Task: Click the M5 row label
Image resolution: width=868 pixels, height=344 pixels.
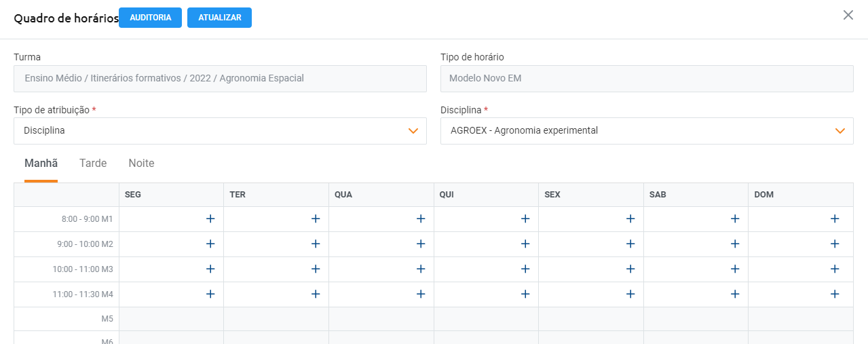Action: (107, 319)
